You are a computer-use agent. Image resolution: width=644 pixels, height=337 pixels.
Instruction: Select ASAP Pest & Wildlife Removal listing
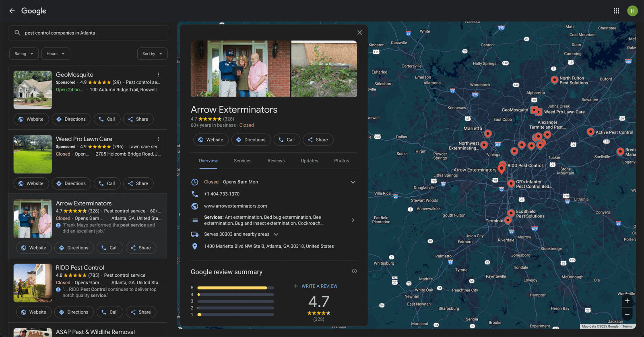95,332
